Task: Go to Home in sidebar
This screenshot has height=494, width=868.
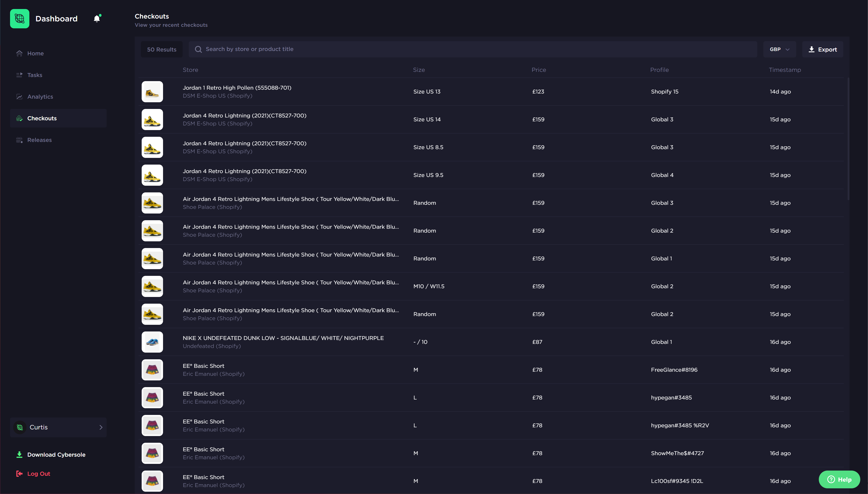Action: point(58,53)
